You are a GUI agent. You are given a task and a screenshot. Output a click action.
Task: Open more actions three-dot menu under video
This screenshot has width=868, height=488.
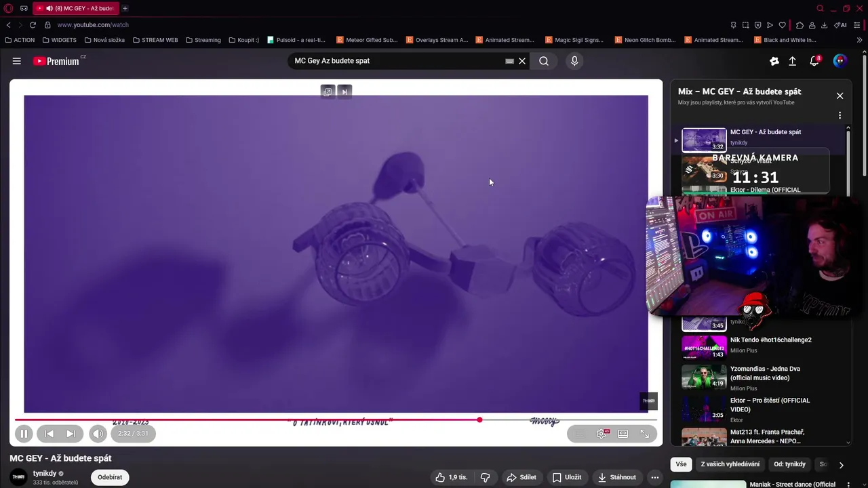[x=655, y=477]
